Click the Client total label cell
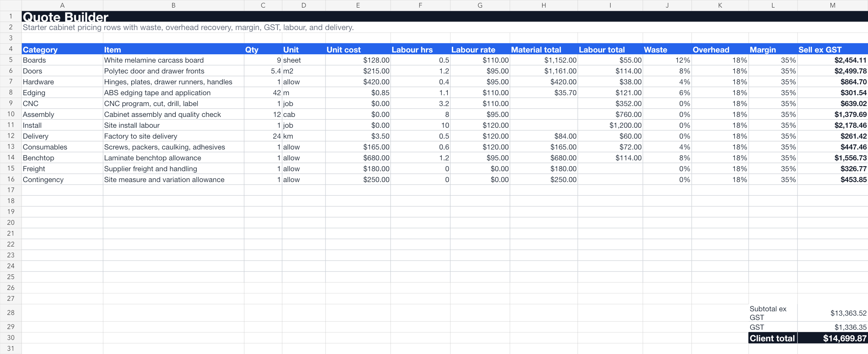Screen dimensions: 868x354 point(773,338)
